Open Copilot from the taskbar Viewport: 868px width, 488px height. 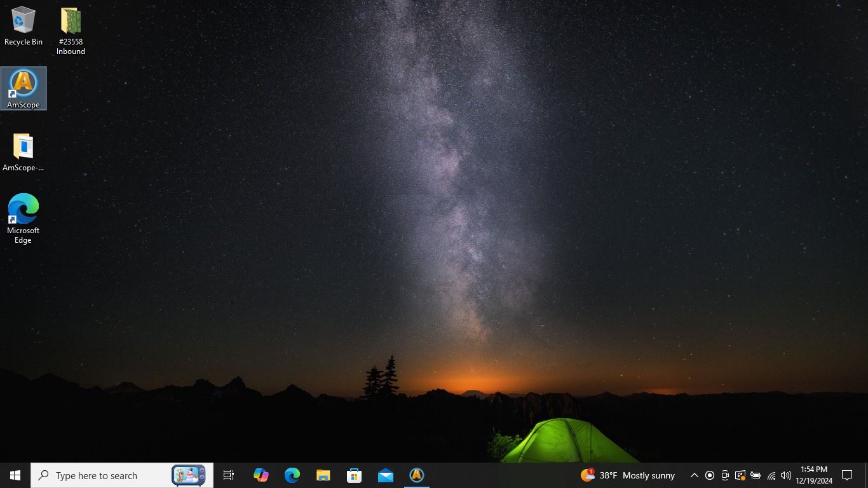[x=261, y=475]
